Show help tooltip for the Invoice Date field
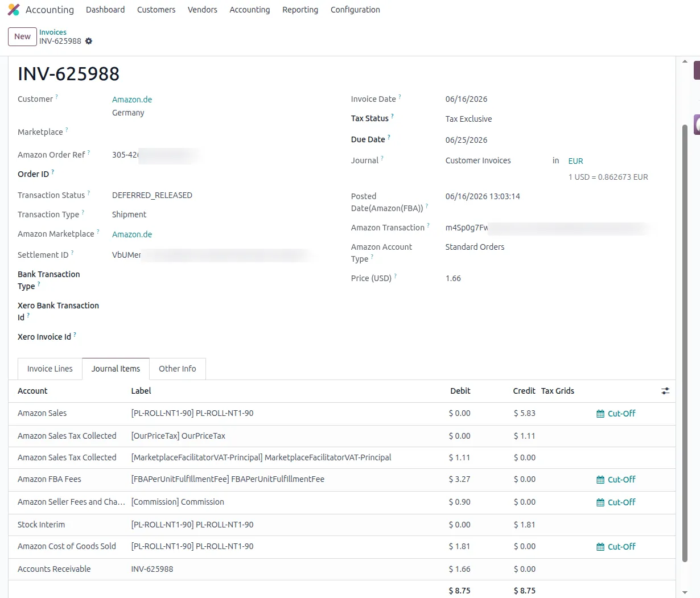 (400, 97)
